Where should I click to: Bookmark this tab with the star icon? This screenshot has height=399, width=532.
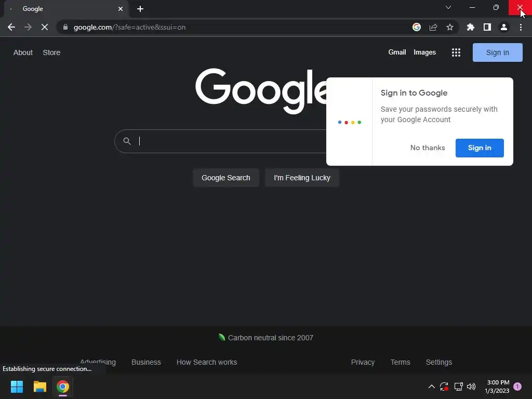coord(450,27)
